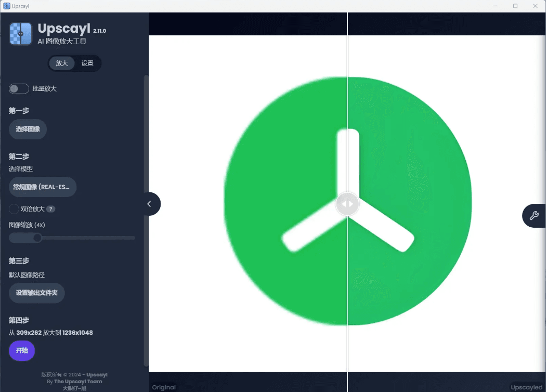Screen dimensions: 548x392
Task: Click the 选择图像 button
Action: (28, 129)
